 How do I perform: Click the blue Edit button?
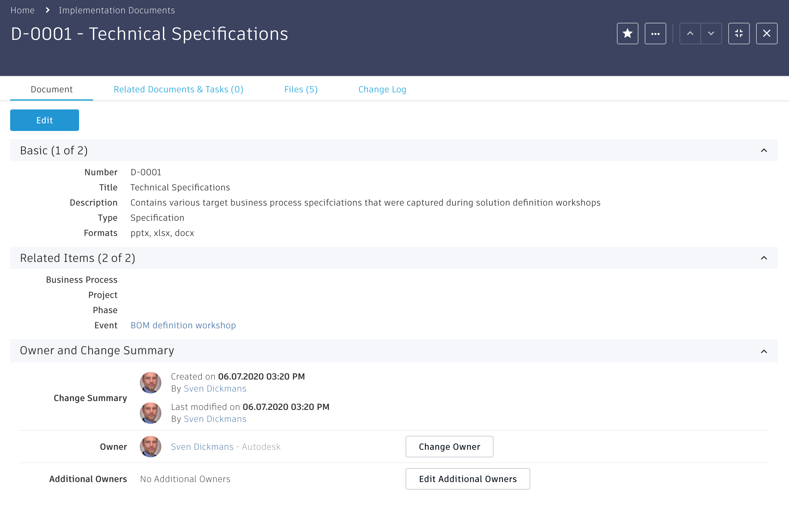pyautogui.click(x=45, y=120)
